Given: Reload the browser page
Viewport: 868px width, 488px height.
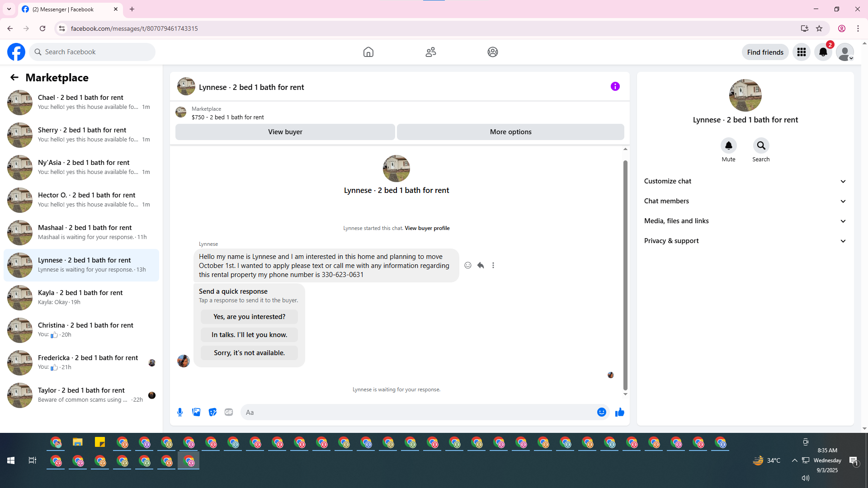Looking at the screenshot, I should click(x=42, y=28).
